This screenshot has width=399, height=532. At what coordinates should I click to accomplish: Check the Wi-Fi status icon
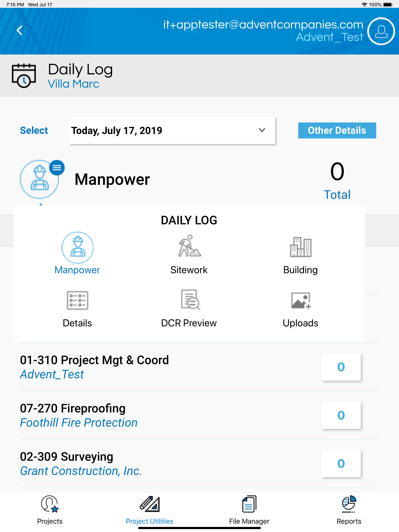(x=364, y=4)
